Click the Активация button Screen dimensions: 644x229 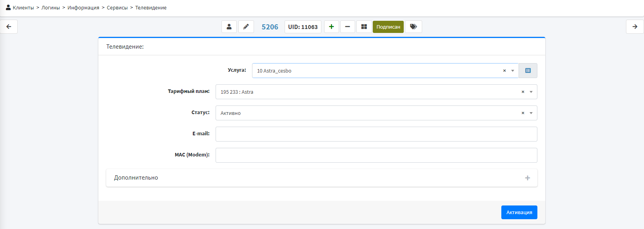[x=519, y=212]
